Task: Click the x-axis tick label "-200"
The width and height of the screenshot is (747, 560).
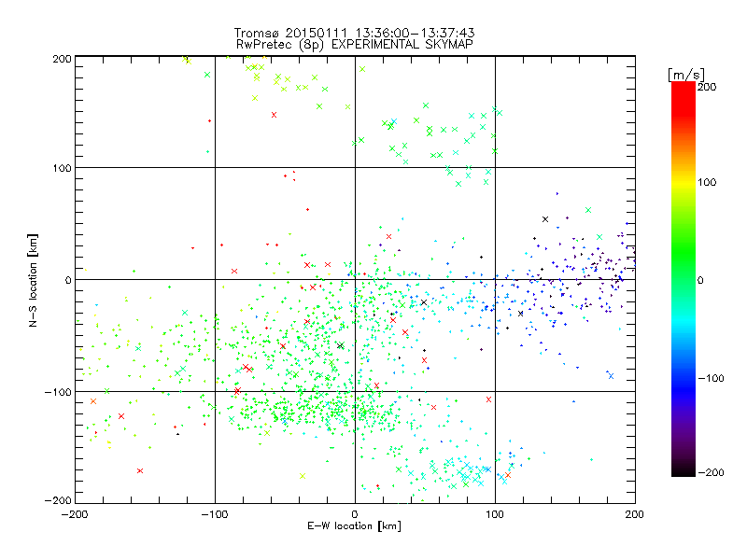Action: click(x=75, y=514)
